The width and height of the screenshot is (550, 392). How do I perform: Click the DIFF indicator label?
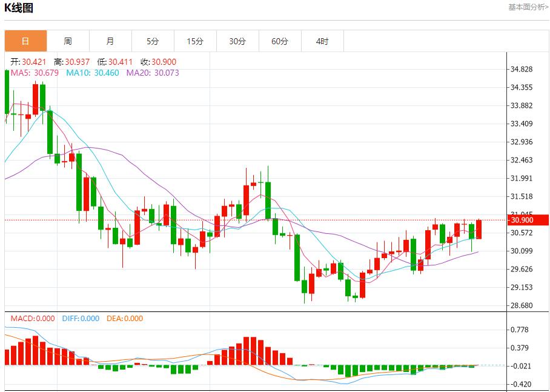click(81, 318)
